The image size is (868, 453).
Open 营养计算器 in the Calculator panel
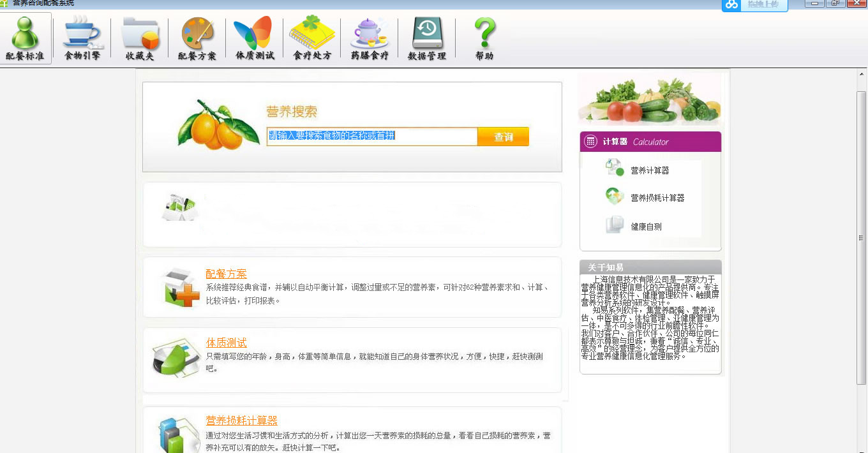(650, 170)
